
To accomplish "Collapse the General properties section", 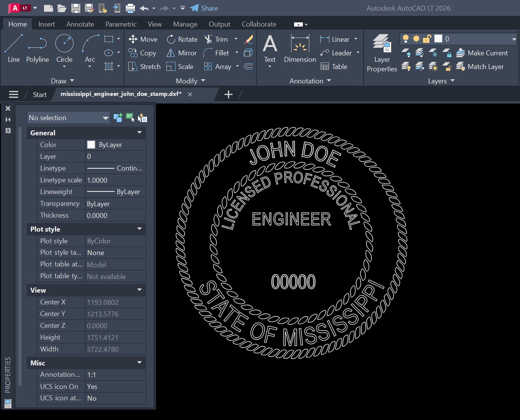I will click(139, 133).
